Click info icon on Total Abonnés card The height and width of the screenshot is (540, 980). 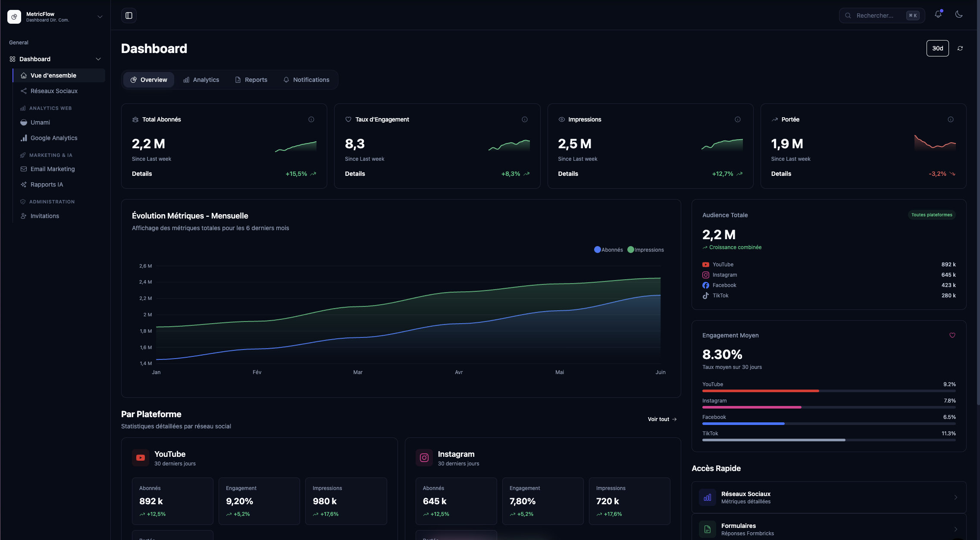pyautogui.click(x=311, y=119)
